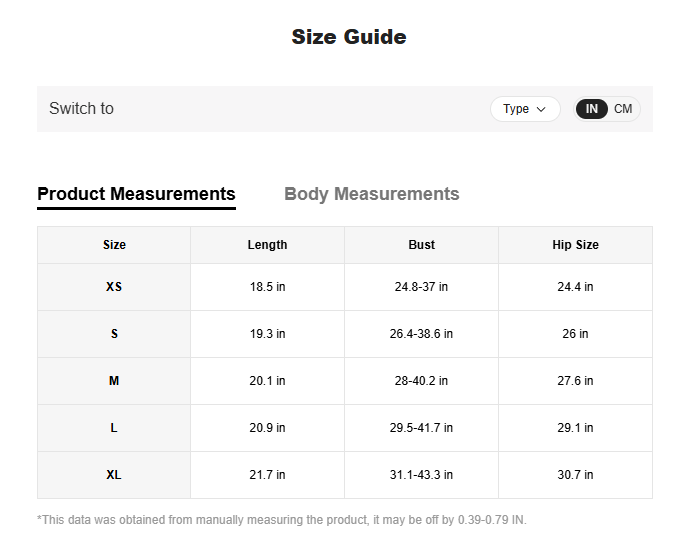Click the Length column header

(x=267, y=245)
